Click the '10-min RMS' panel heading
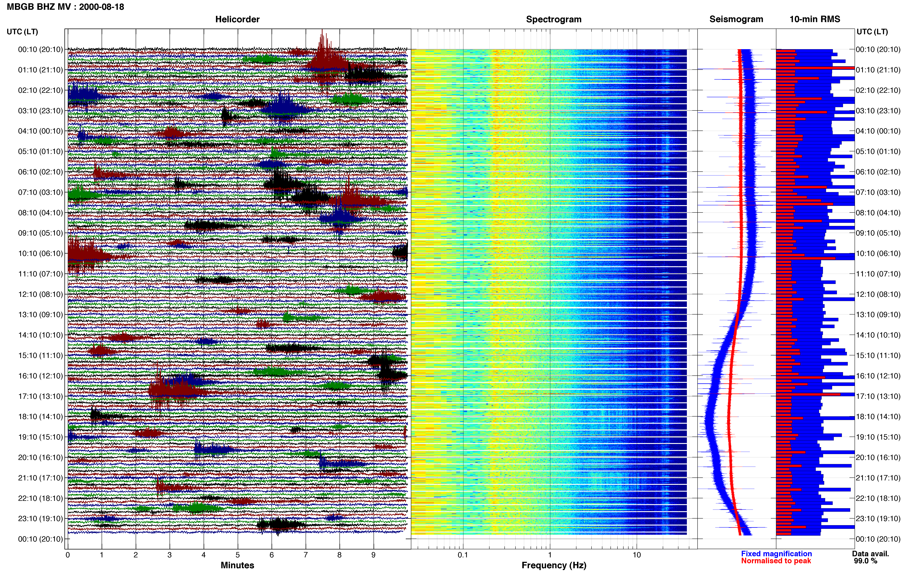924x578 pixels. pos(815,20)
